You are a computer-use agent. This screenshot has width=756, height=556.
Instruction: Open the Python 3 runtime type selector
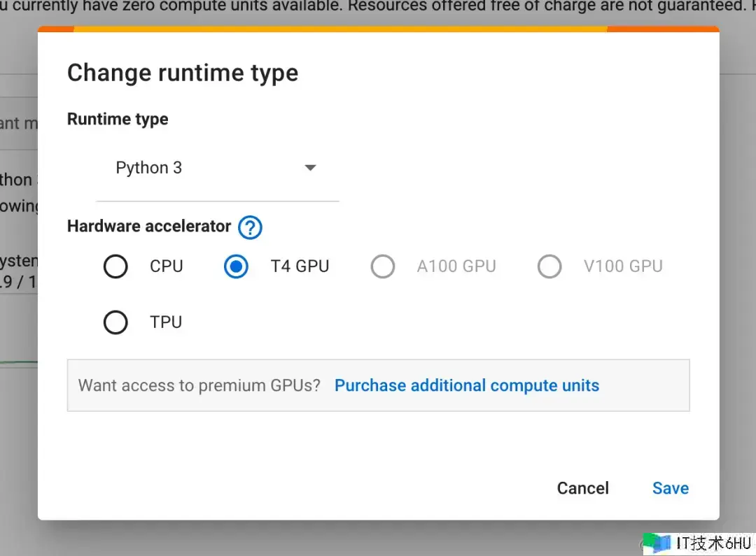[217, 169]
